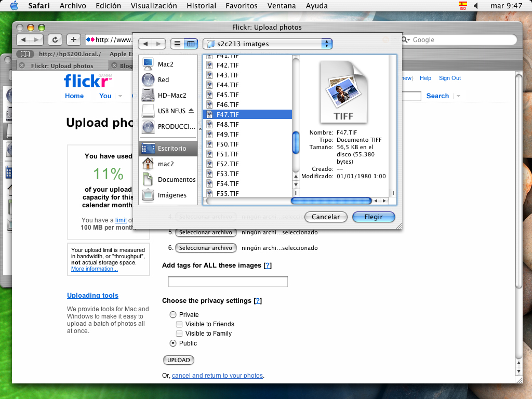Open the s2c213 imatges folder dropdown
The image size is (532, 399).
point(268,44)
